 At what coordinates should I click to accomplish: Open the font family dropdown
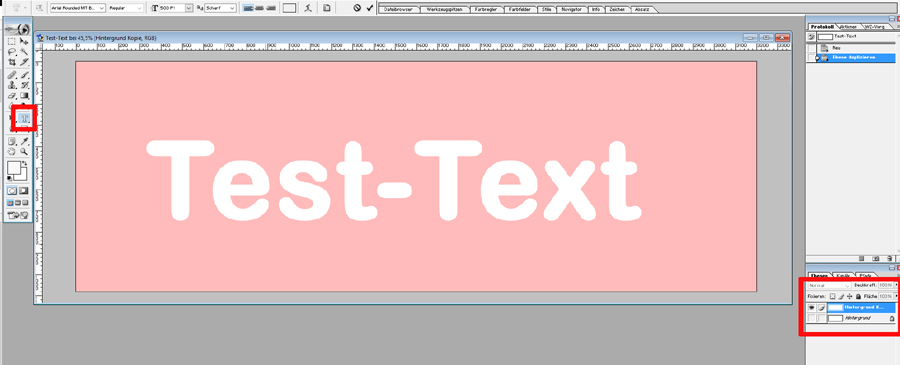[78, 8]
